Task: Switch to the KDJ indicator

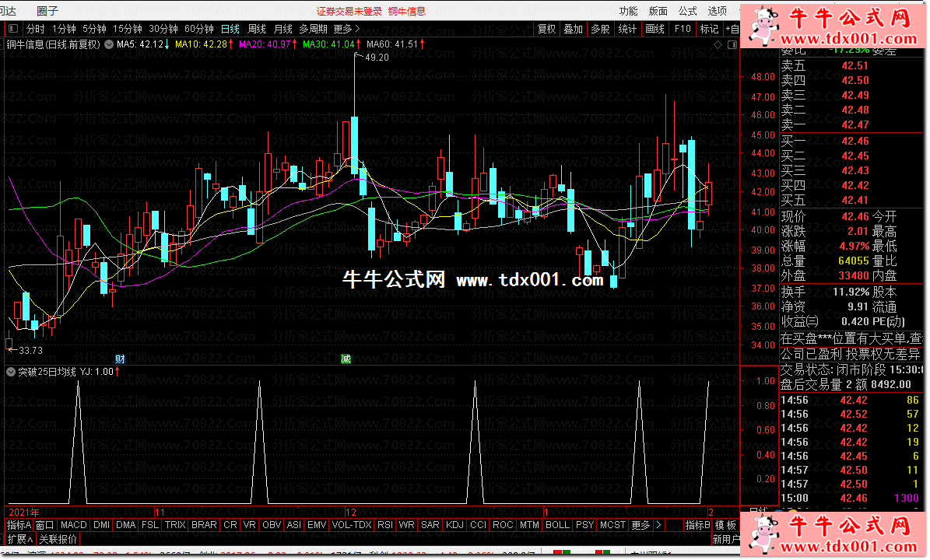Action: point(454,525)
